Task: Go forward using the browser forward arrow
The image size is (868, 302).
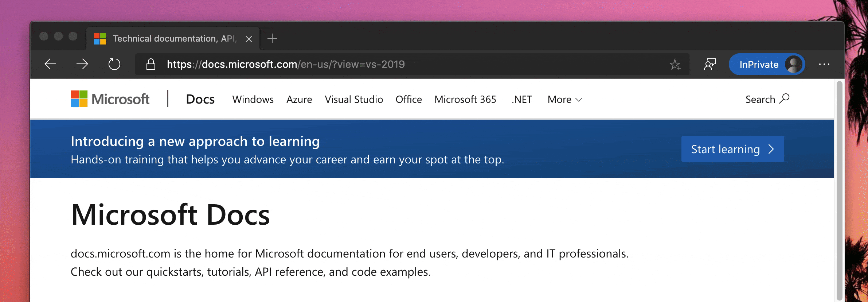Action: [82, 64]
